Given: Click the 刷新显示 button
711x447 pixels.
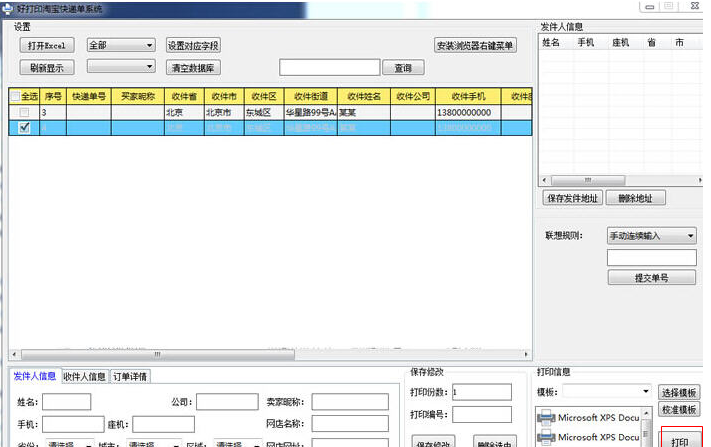Looking at the screenshot, I should tap(47, 68).
